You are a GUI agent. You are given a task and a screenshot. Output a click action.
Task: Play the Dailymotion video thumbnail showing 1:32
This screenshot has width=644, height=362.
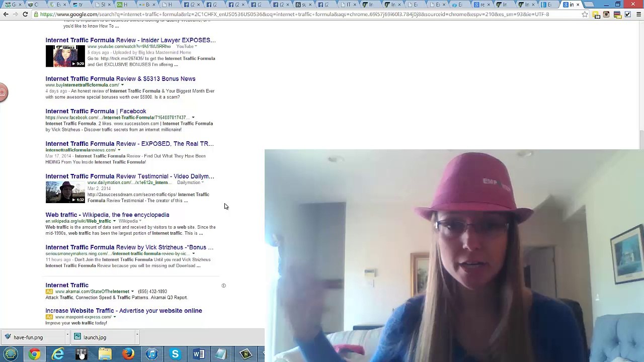point(65,192)
